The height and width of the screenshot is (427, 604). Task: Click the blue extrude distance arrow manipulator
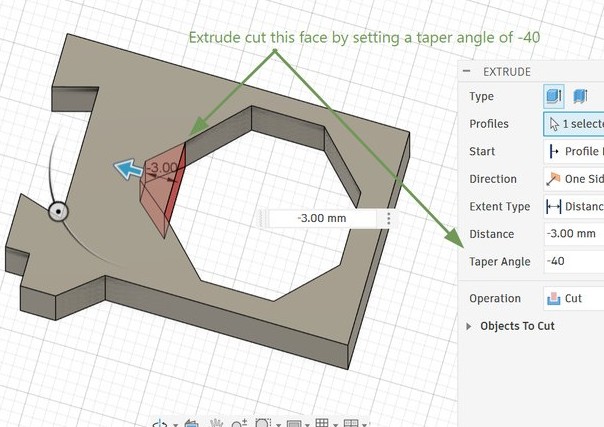pyautogui.click(x=128, y=169)
